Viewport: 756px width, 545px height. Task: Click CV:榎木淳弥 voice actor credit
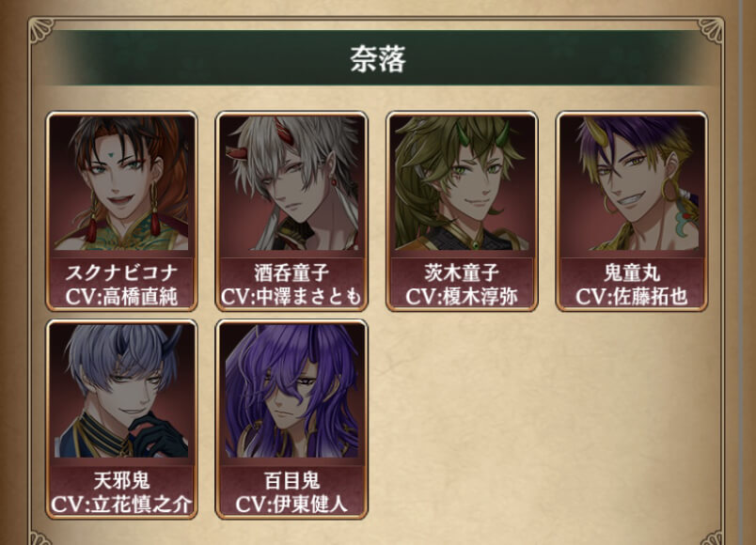click(x=462, y=296)
